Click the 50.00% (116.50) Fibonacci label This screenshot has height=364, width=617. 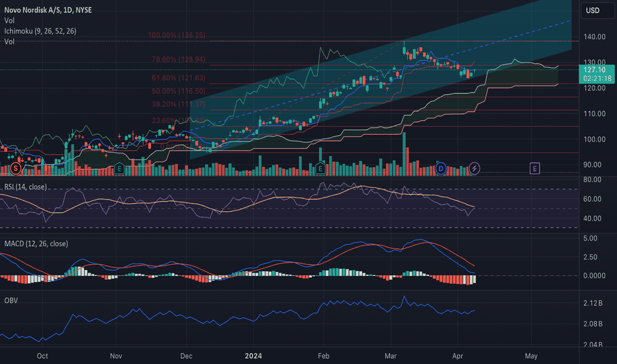[x=179, y=91]
